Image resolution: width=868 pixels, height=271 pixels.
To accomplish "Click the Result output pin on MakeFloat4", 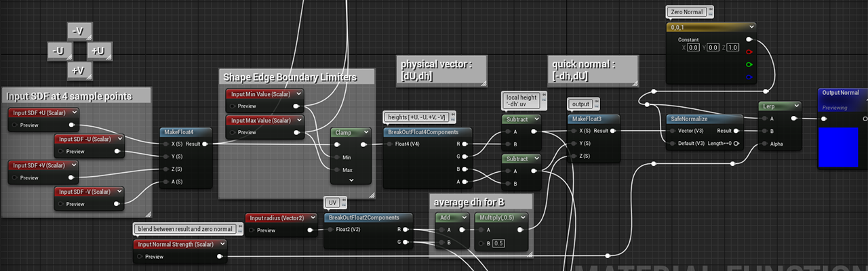I will [x=203, y=144].
